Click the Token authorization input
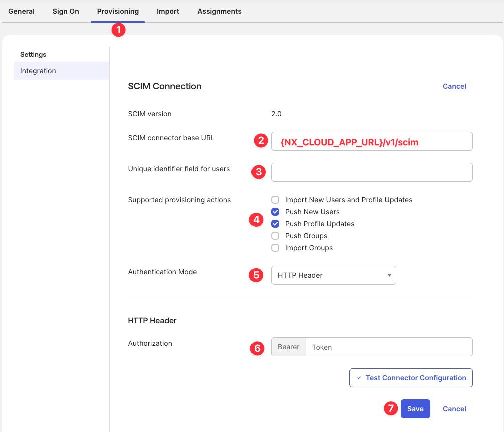Image resolution: width=504 pixels, height=432 pixels. coord(389,347)
